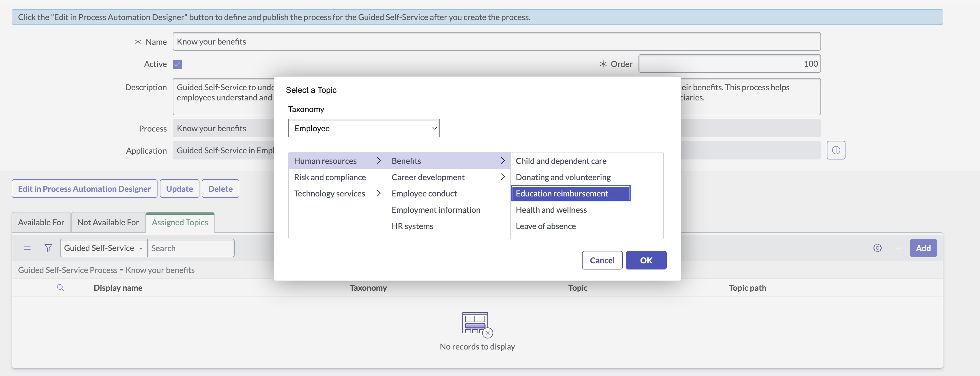Open the list hamburger menu icon
980x376 pixels.
click(x=27, y=248)
